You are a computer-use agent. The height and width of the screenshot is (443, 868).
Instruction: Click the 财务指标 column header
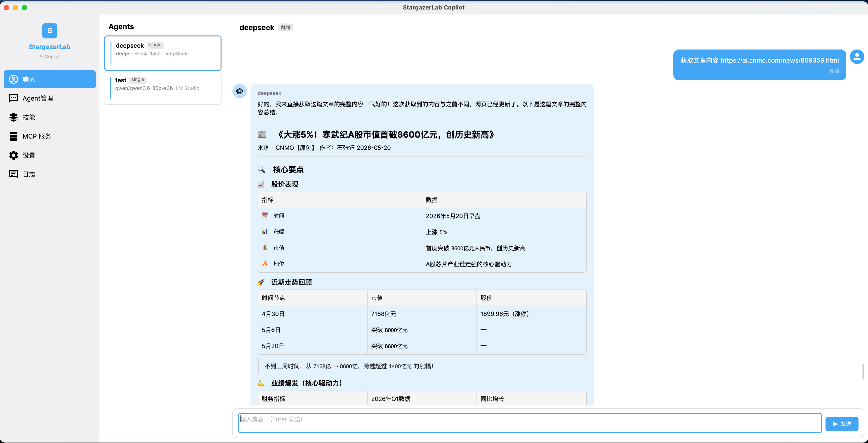tap(312, 398)
